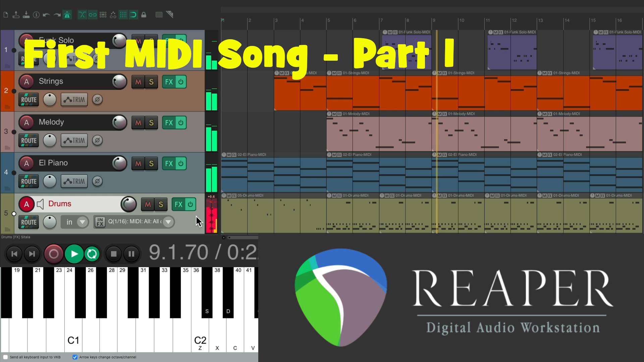Toggle the metronome icon

(67, 15)
